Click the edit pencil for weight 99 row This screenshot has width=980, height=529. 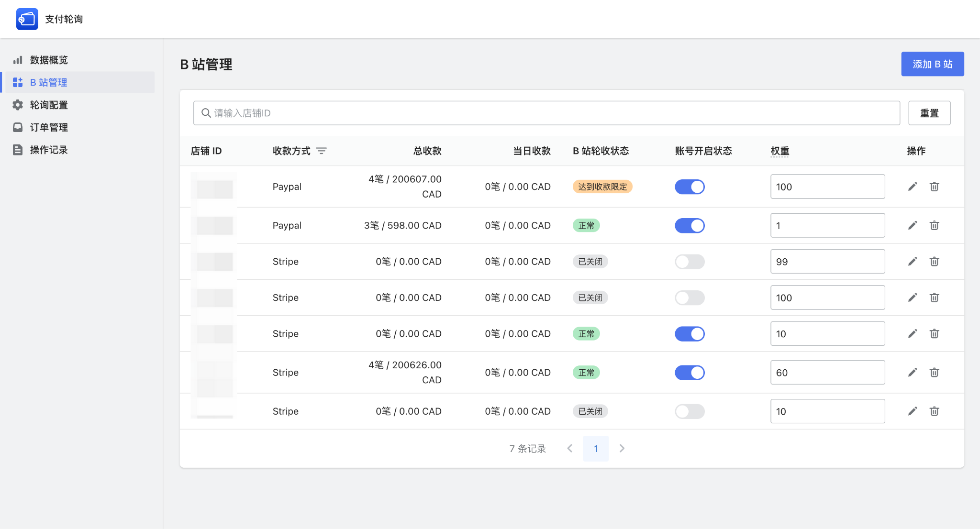[x=913, y=261]
